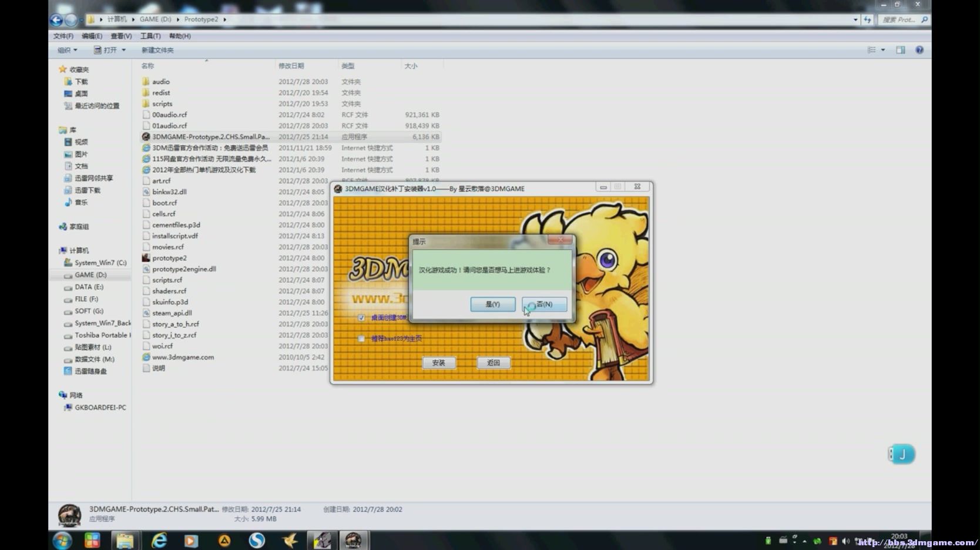Select the 00audio.rcf file
The width and height of the screenshot is (980, 550).
pyautogui.click(x=169, y=115)
